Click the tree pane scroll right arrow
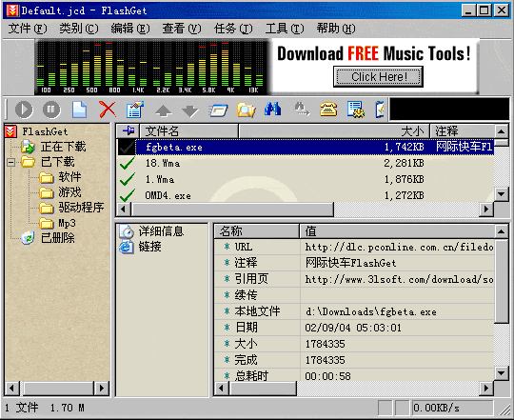The image size is (514, 420). click(102, 389)
